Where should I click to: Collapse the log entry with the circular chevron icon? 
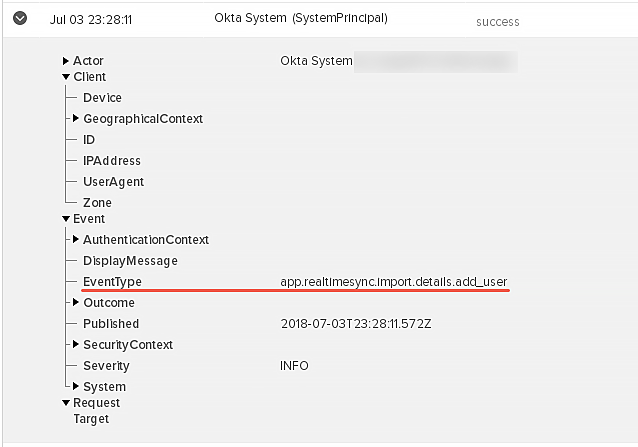point(20,18)
